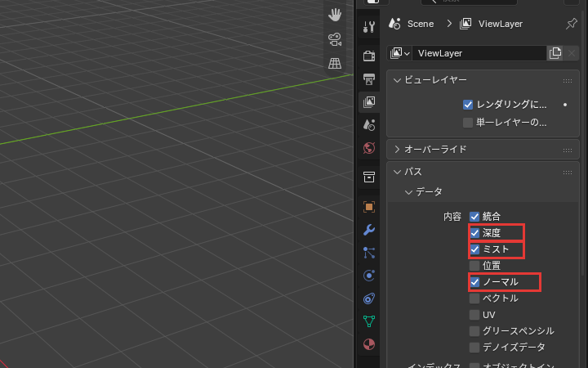This screenshot has width=588, height=368.
Task: Open the View Layer properties tab
Action: click(369, 101)
